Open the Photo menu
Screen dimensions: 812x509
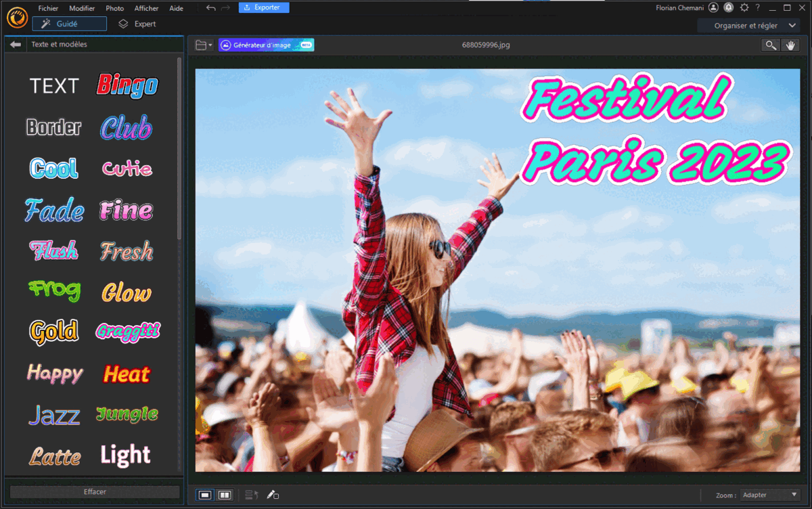[x=115, y=8]
